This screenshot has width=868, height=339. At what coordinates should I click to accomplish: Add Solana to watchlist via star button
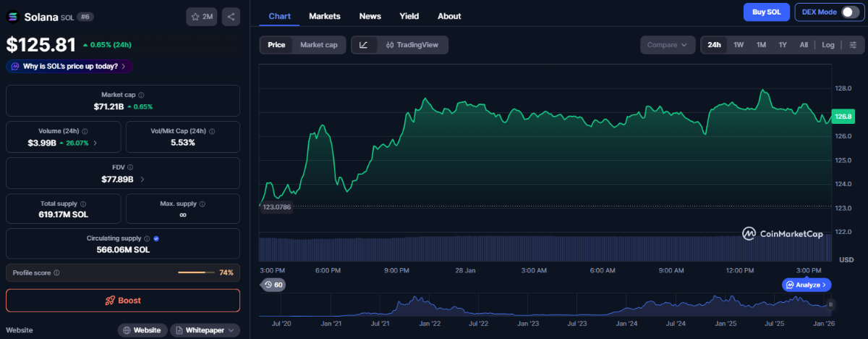click(x=203, y=16)
